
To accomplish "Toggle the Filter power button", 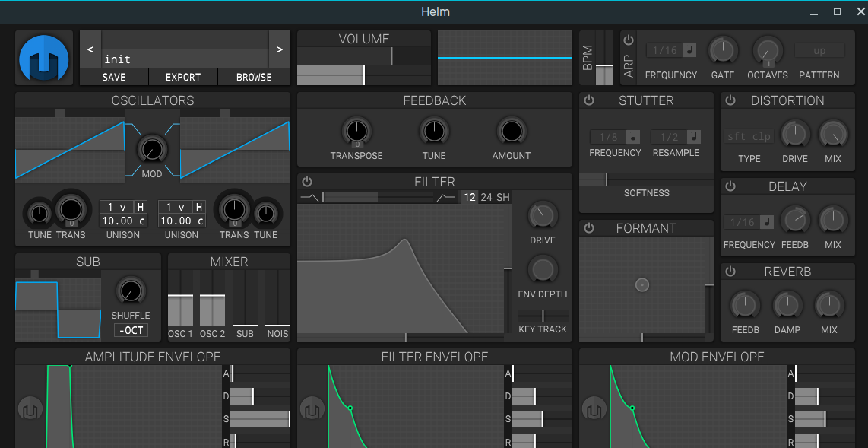I will (307, 182).
